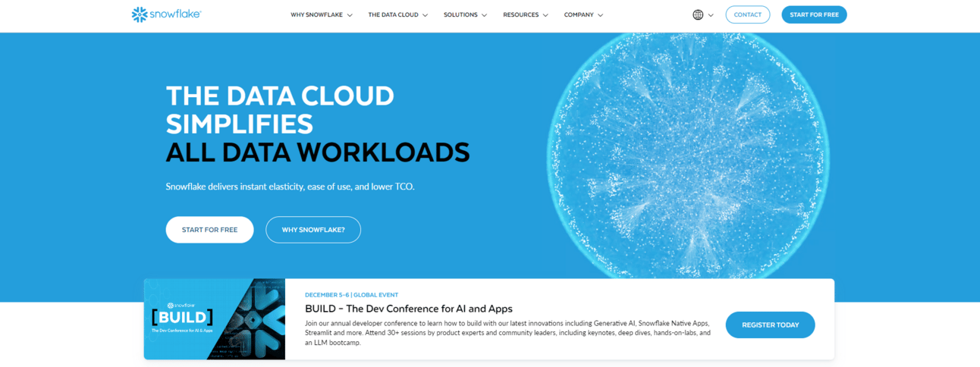Expand chevron beside Resources

[545, 15]
